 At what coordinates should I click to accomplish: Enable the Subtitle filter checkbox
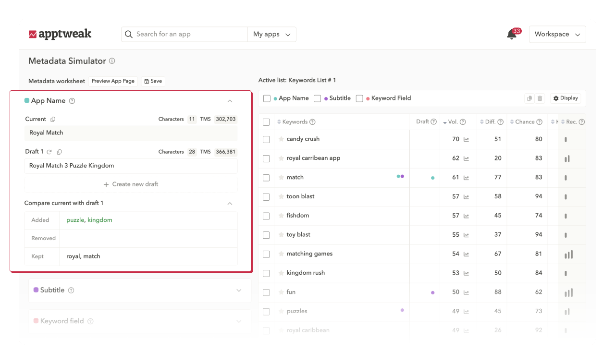click(x=318, y=98)
